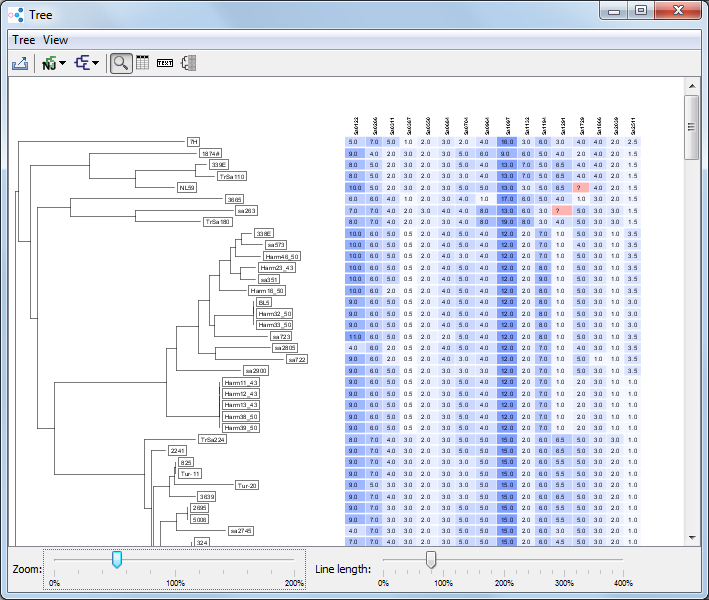709x600 pixels.
Task: Toggle the magnifier zoom tool
Action: click(120, 63)
